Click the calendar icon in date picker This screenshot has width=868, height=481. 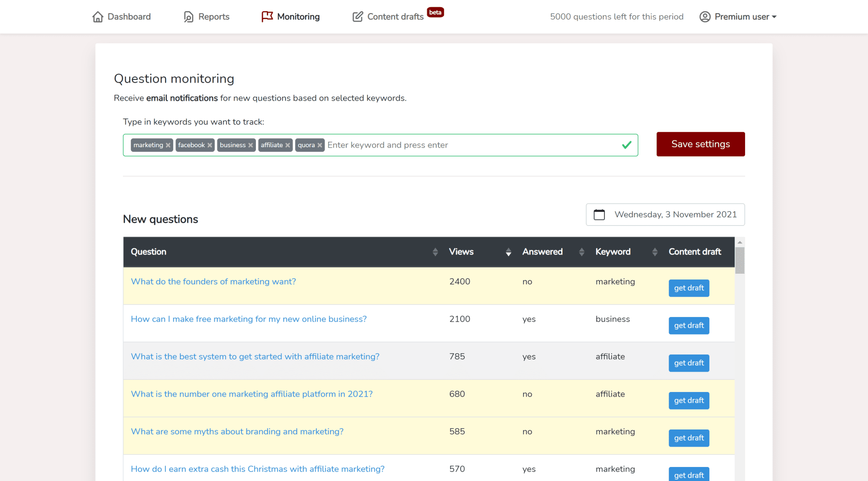point(599,215)
